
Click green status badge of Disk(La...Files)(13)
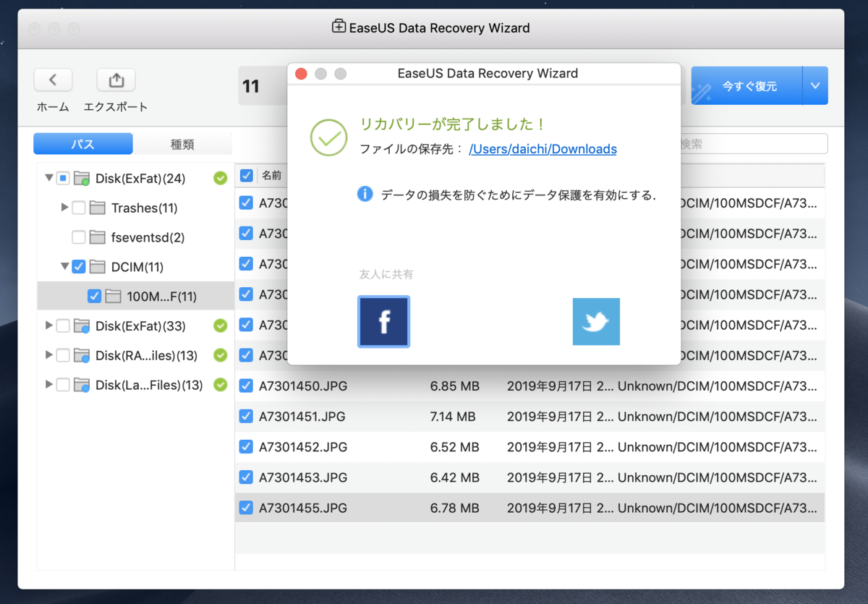[221, 385]
